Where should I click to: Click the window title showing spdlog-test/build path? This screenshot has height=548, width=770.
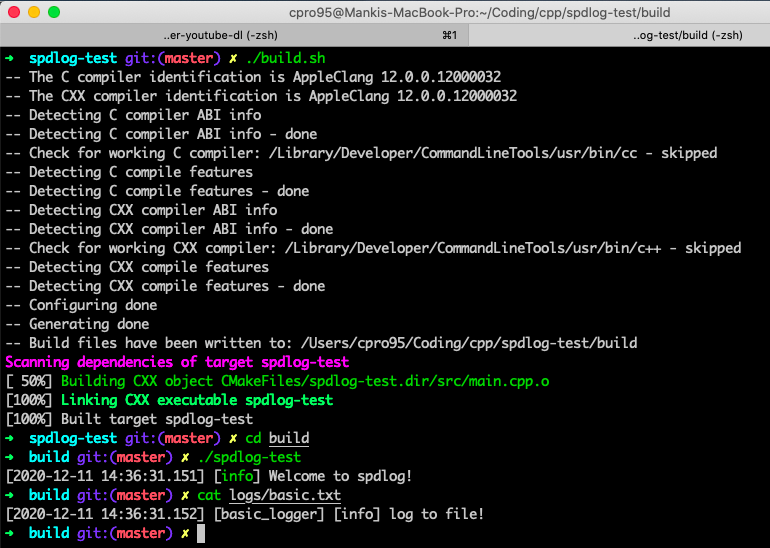(x=479, y=12)
